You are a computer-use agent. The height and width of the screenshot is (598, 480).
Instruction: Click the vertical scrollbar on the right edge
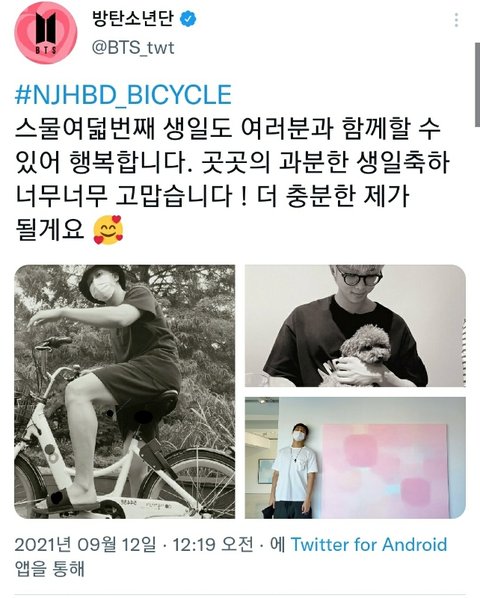pyautogui.click(x=477, y=85)
